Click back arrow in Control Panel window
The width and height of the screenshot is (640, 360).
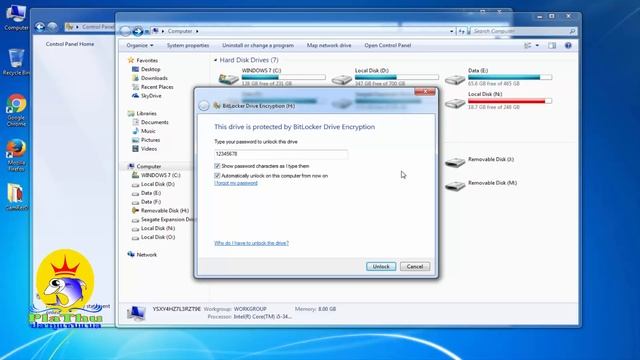tap(40, 27)
